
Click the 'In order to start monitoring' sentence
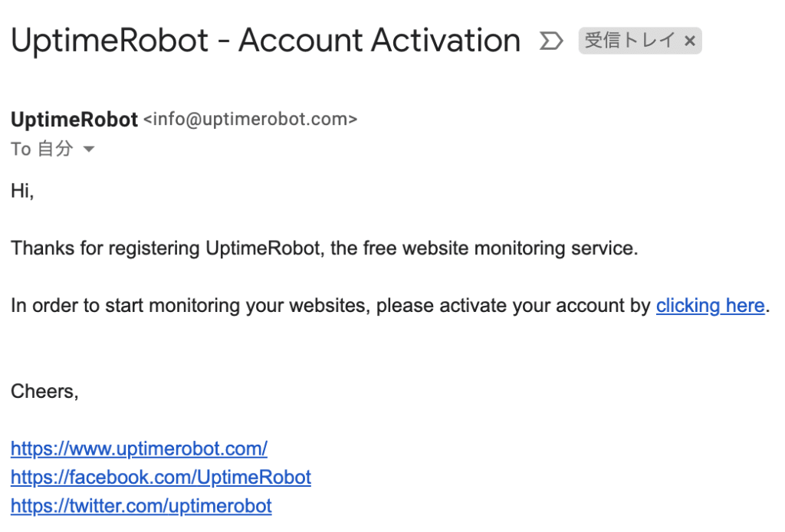(390, 305)
